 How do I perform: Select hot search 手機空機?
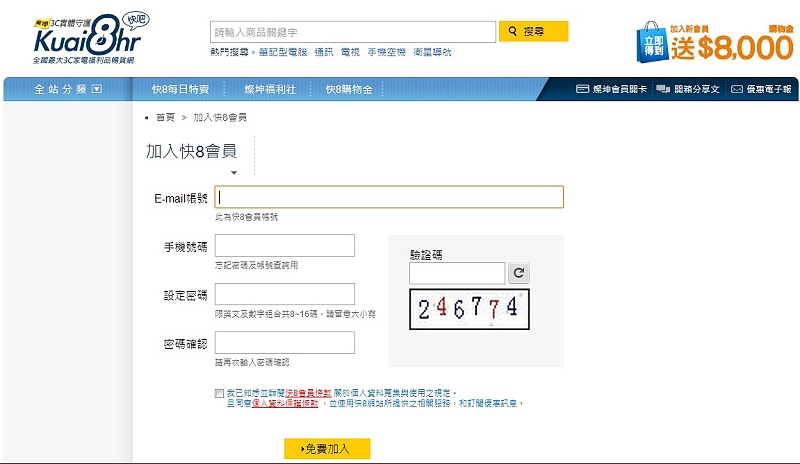(x=386, y=52)
